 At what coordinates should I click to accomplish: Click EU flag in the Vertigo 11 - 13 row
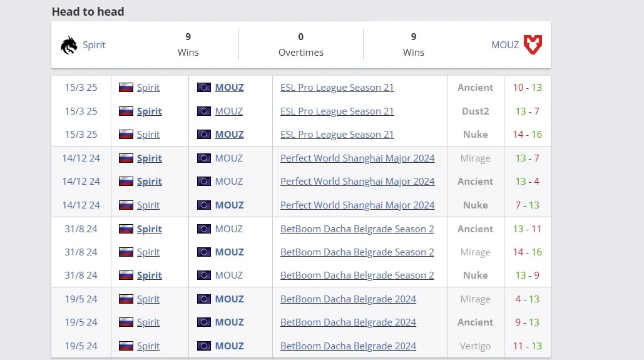pyautogui.click(x=204, y=346)
